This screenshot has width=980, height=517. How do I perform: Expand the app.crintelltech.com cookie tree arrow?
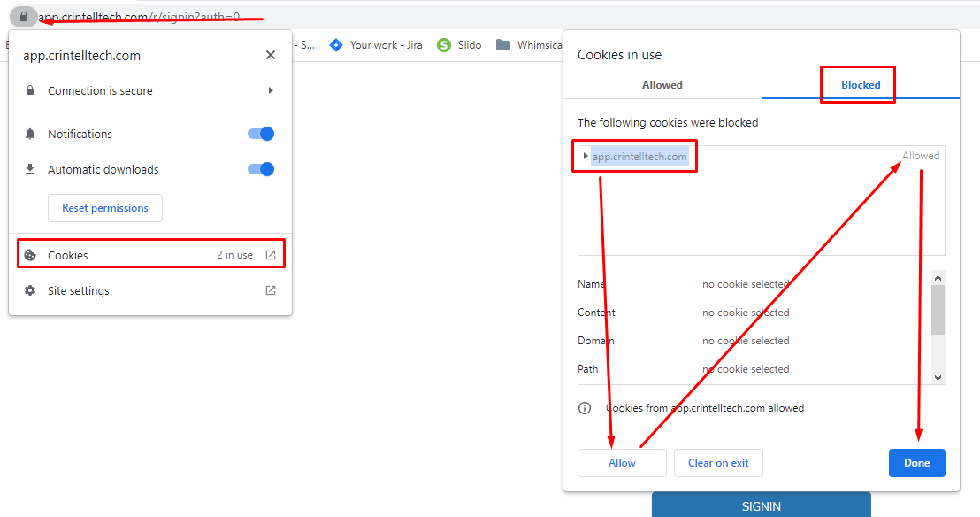(585, 156)
